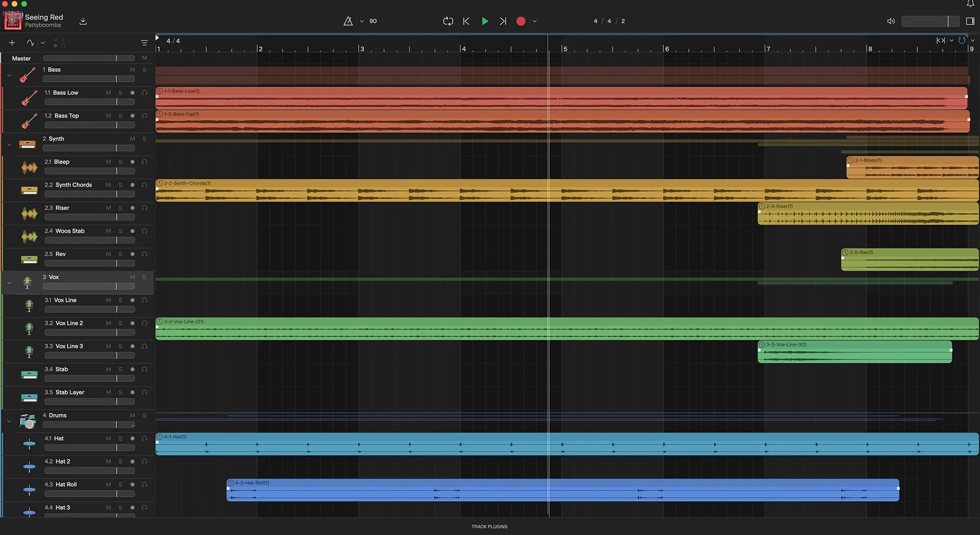Click the Drums group drum kit icon
Image resolution: width=980 pixels, height=535 pixels.
[27, 421]
